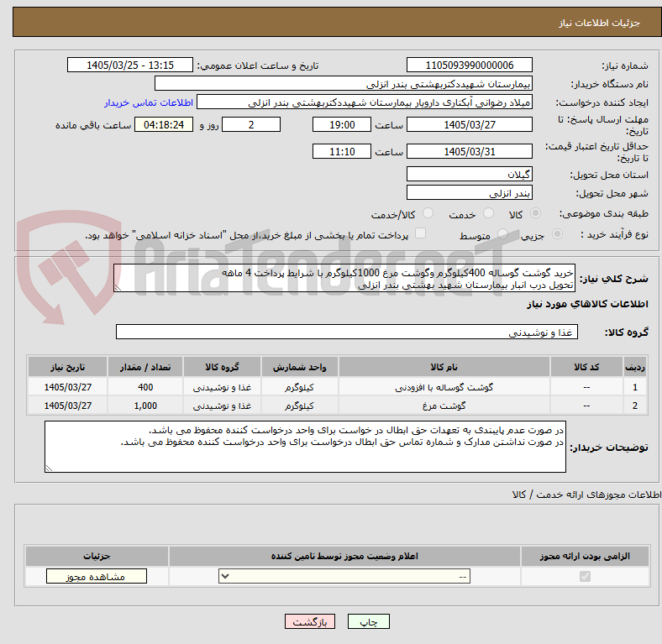The height and width of the screenshot is (644, 662).
Task: Click the کیلوگرم unit in row 1
Action: tap(299, 387)
